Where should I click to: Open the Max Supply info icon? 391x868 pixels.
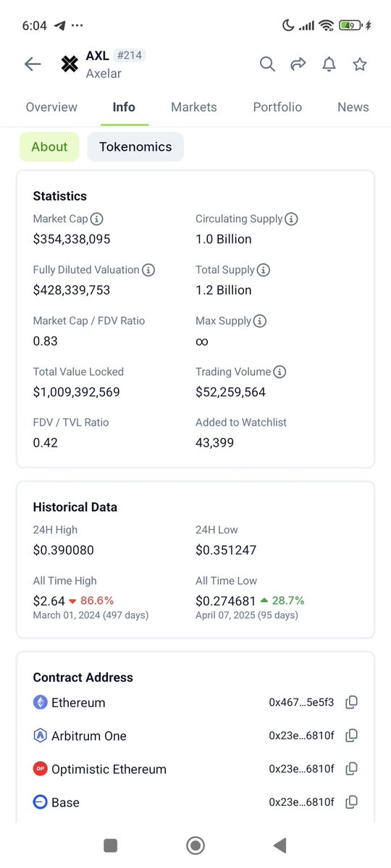[260, 321]
